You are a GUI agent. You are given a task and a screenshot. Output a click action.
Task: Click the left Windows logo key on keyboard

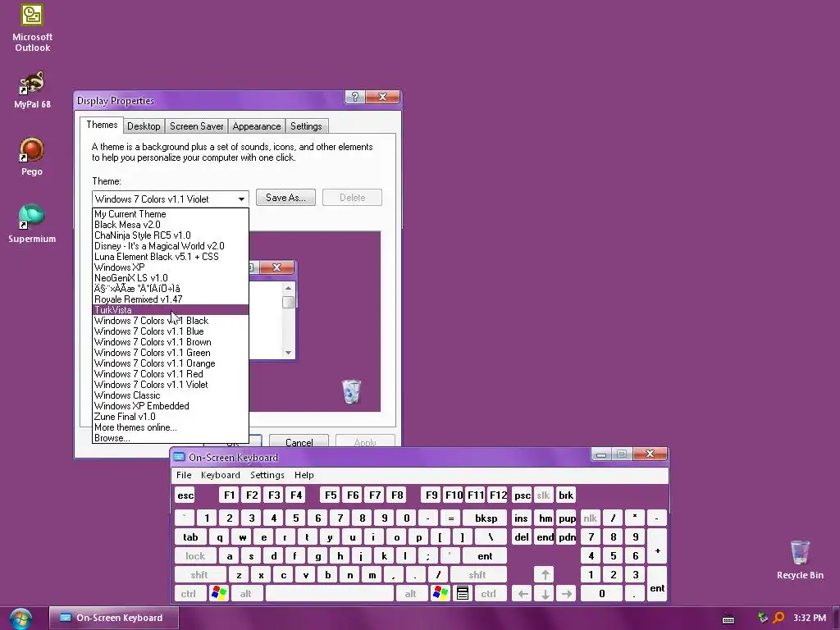[x=219, y=593]
